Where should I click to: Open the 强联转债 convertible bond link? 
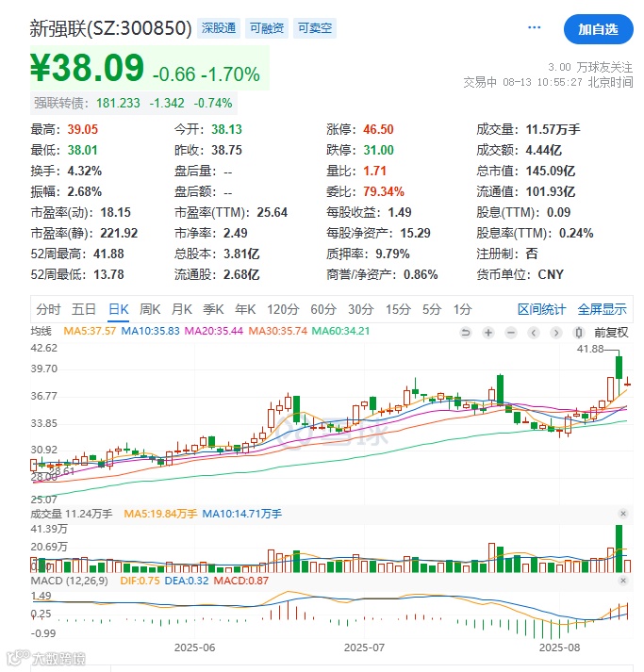[133, 104]
